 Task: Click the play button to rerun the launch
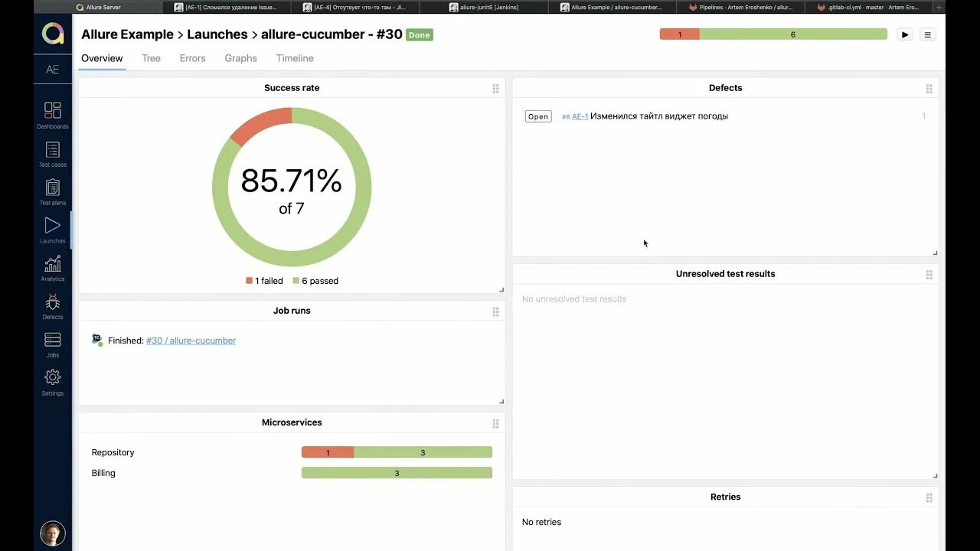click(905, 34)
